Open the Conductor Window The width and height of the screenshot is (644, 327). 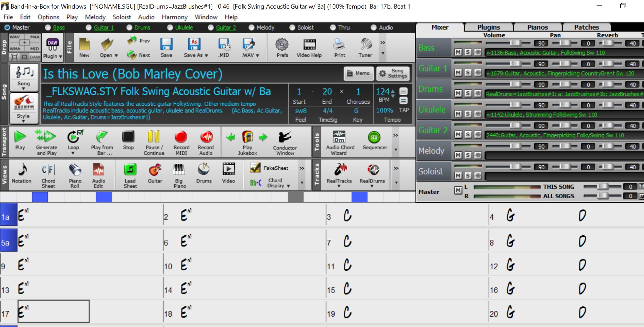click(x=285, y=143)
